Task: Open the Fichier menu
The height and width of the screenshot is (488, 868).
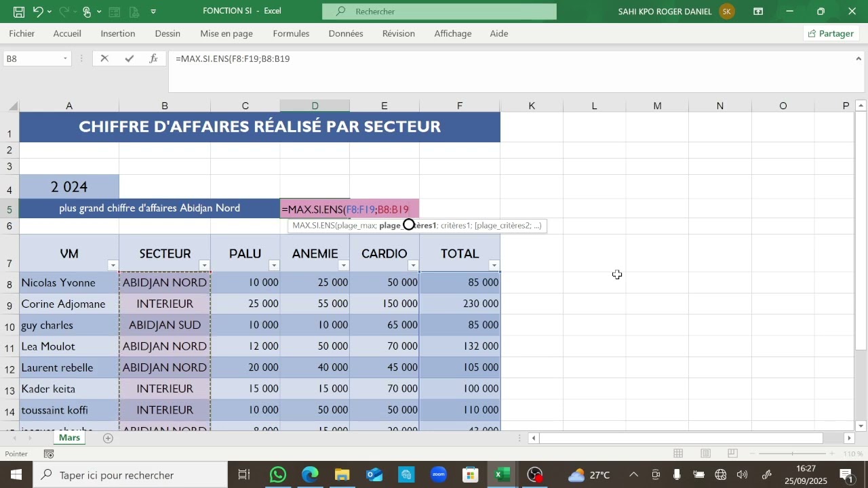Action: (22, 33)
